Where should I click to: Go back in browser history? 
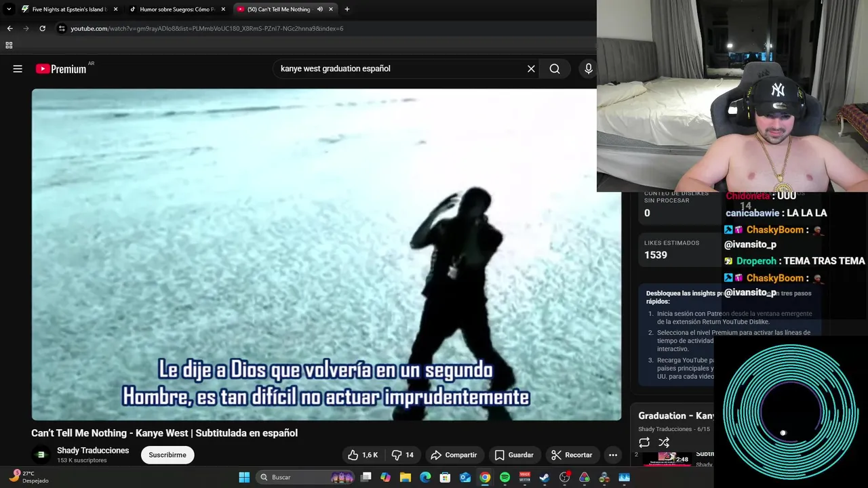[9, 28]
